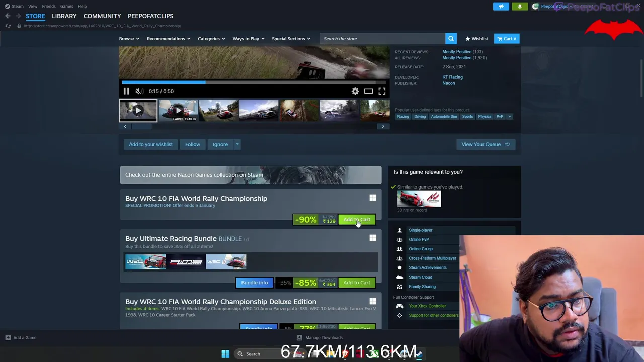Image resolution: width=644 pixels, height=362 pixels.
Task: Show more tags with plus button
Action: [509, 117]
